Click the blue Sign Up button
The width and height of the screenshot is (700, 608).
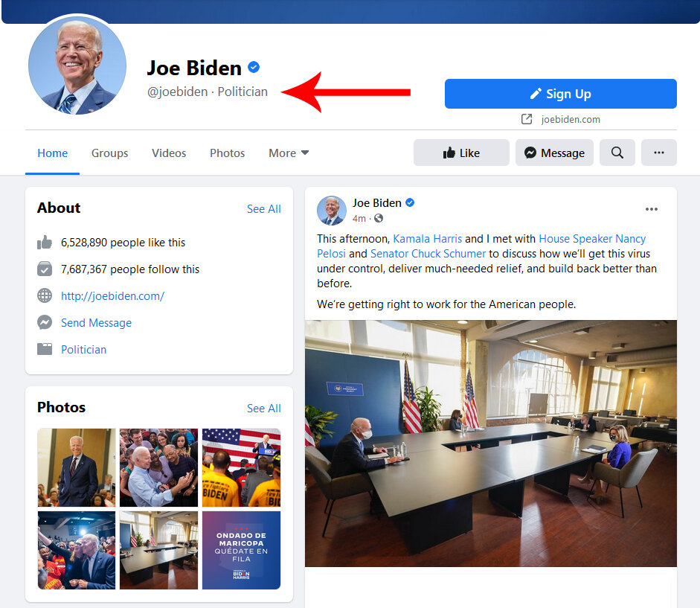click(x=561, y=94)
